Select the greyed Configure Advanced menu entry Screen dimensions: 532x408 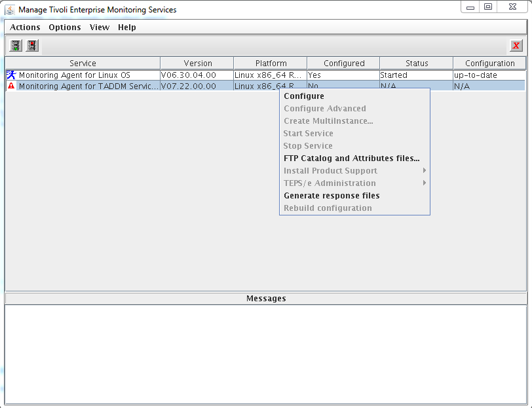[x=354, y=109]
